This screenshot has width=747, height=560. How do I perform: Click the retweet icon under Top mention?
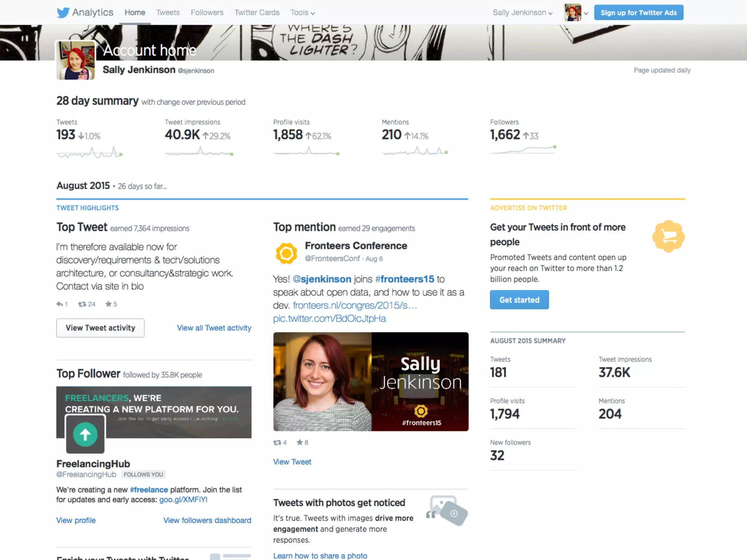[277, 442]
